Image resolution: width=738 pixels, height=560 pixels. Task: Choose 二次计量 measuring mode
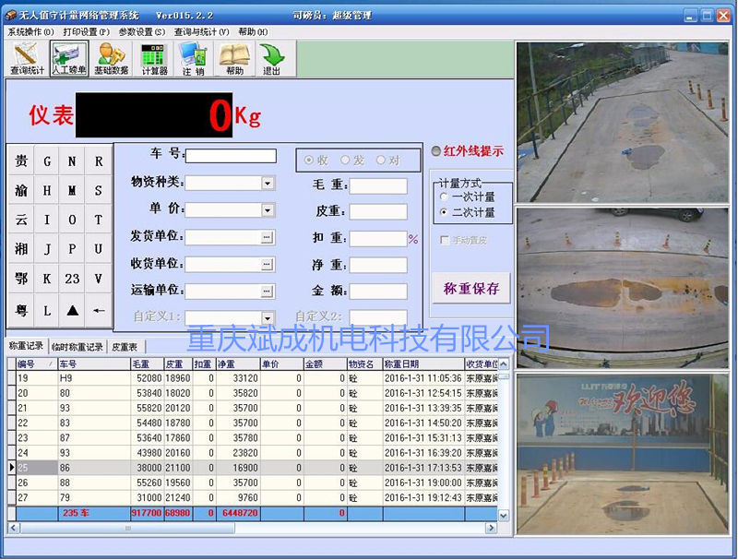444,212
